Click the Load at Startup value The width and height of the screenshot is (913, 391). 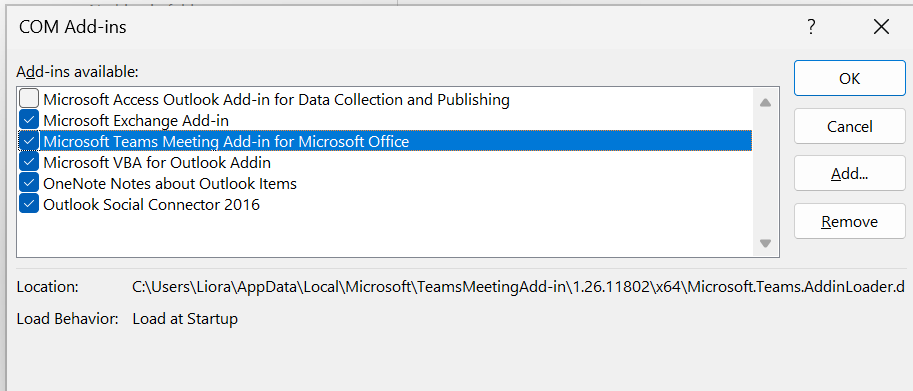tap(185, 319)
